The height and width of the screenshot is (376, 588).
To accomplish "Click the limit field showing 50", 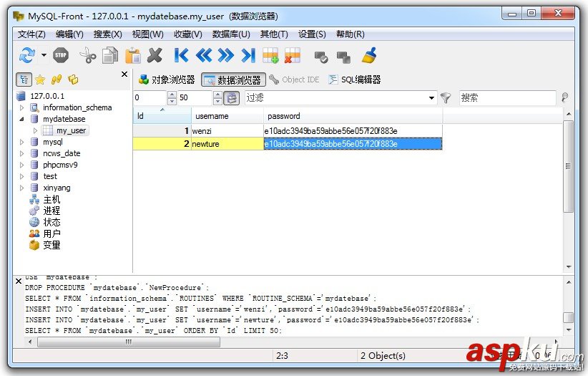I will click(x=195, y=97).
